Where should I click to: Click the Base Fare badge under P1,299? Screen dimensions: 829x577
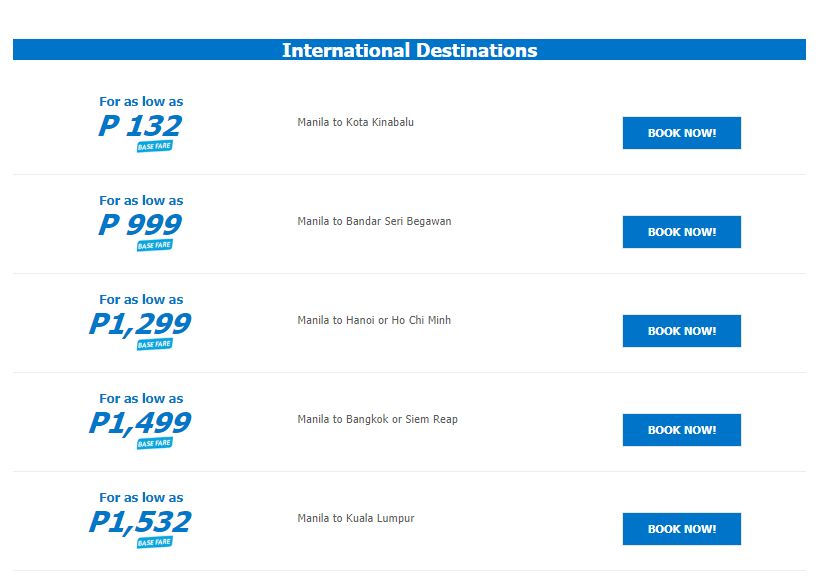click(154, 344)
